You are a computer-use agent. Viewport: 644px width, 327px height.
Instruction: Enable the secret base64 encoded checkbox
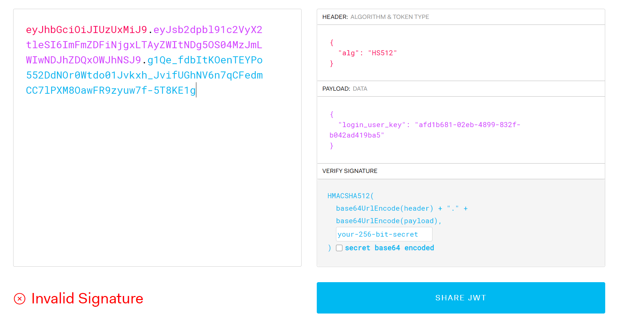(339, 248)
